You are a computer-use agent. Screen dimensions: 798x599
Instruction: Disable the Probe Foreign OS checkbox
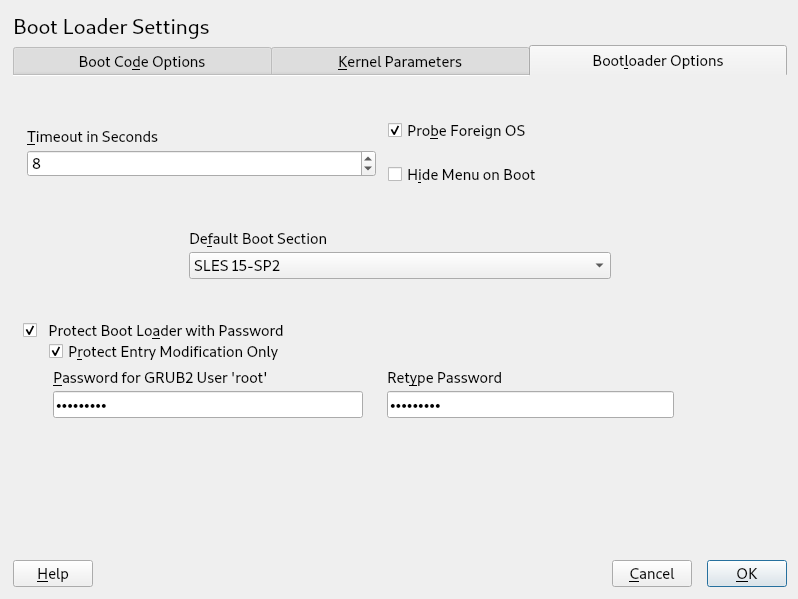tap(395, 131)
